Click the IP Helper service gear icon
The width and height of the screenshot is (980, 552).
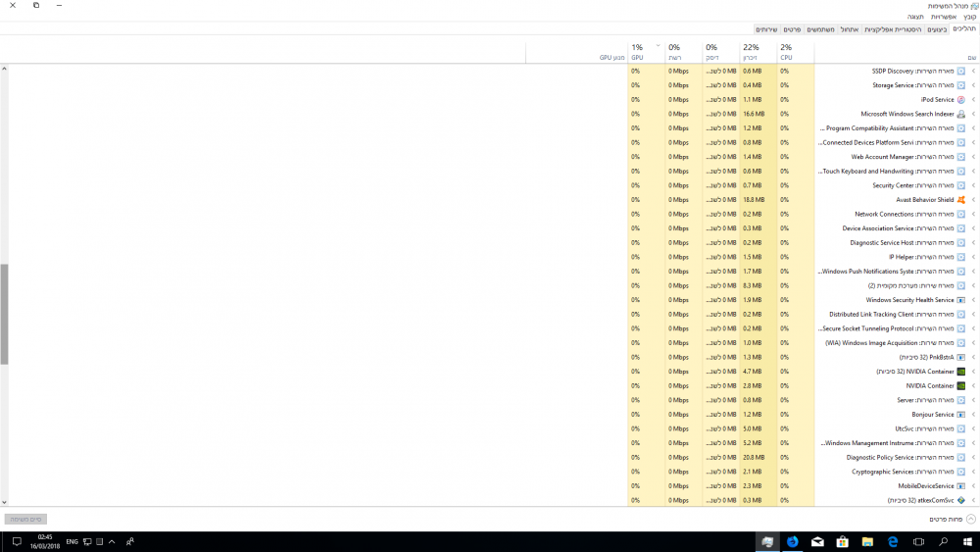click(960, 257)
